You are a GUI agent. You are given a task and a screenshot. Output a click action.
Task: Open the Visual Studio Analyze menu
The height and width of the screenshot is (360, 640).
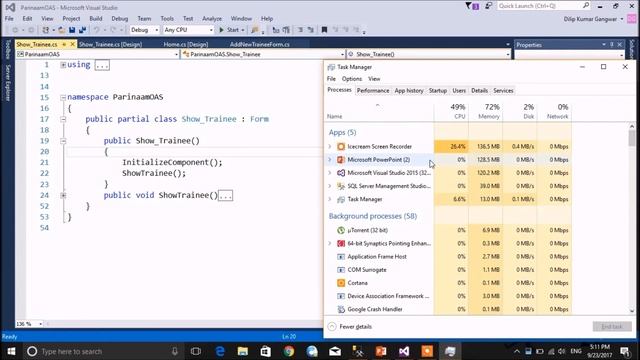212,19
